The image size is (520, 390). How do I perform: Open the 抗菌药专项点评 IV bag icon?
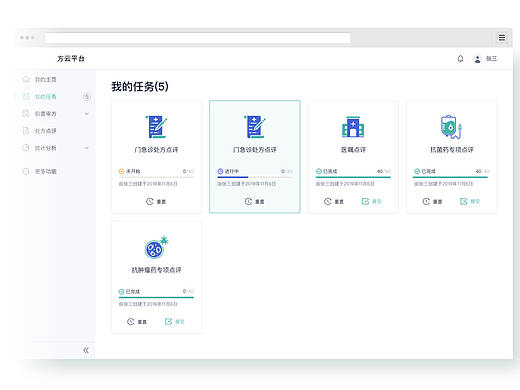[x=451, y=127]
